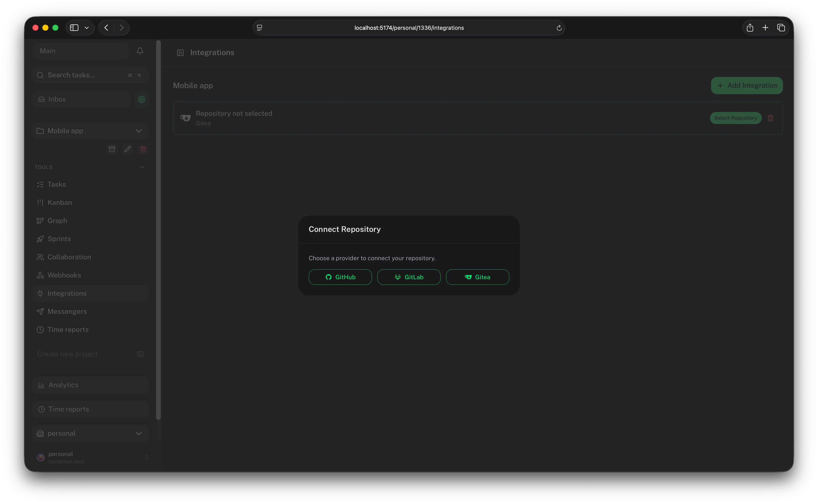Open Kanban view in sidebar

[90, 202]
